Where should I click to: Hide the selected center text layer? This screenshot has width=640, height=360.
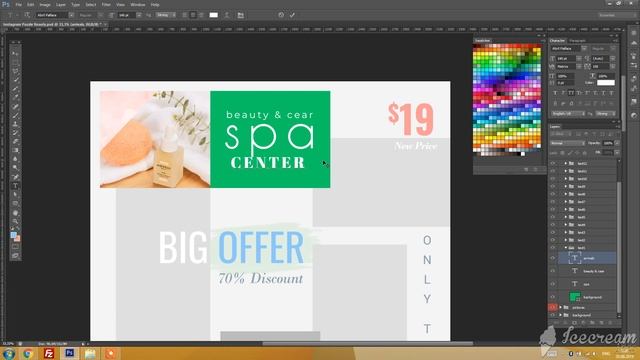(x=553, y=258)
